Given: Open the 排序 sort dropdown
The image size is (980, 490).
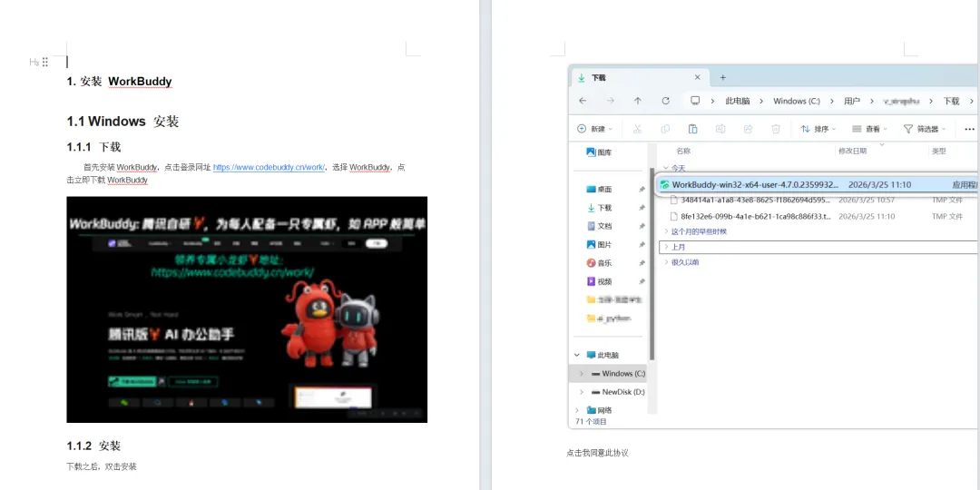Looking at the screenshot, I should coord(818,129).
